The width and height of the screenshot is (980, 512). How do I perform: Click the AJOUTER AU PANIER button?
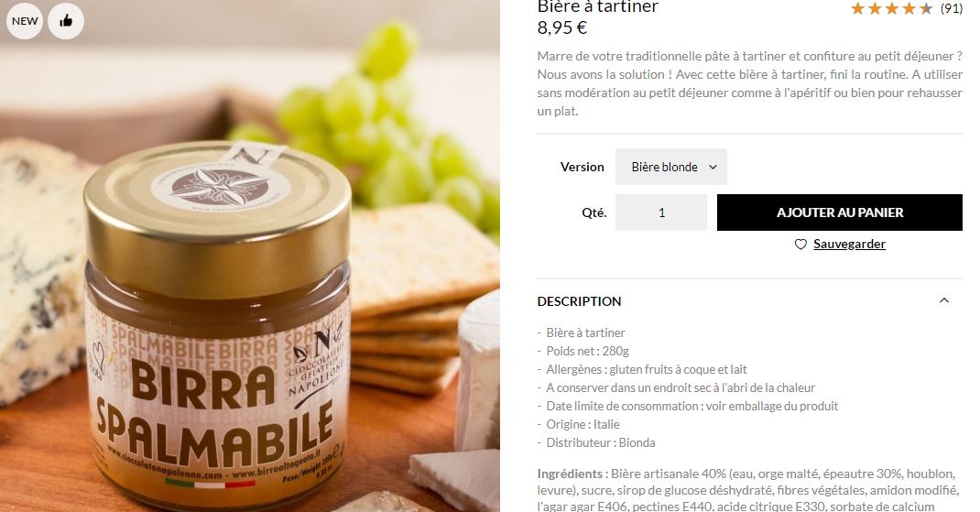coord(839,212)
